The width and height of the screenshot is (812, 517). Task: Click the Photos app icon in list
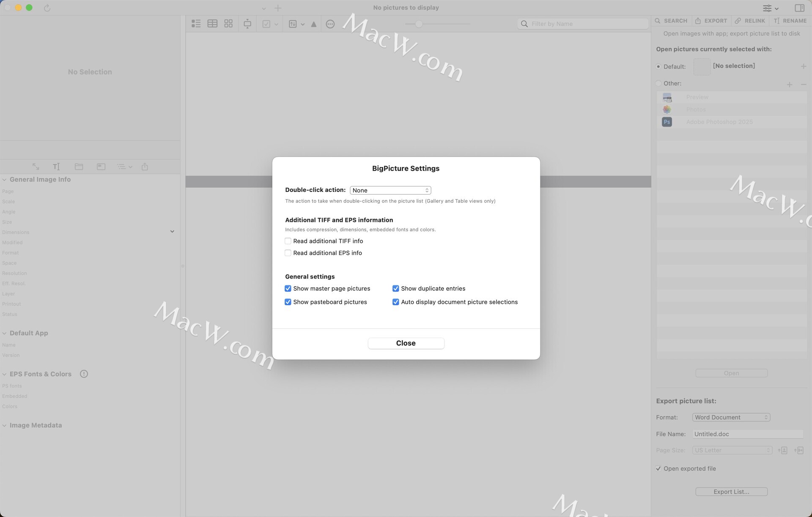(x=667, y=109)
